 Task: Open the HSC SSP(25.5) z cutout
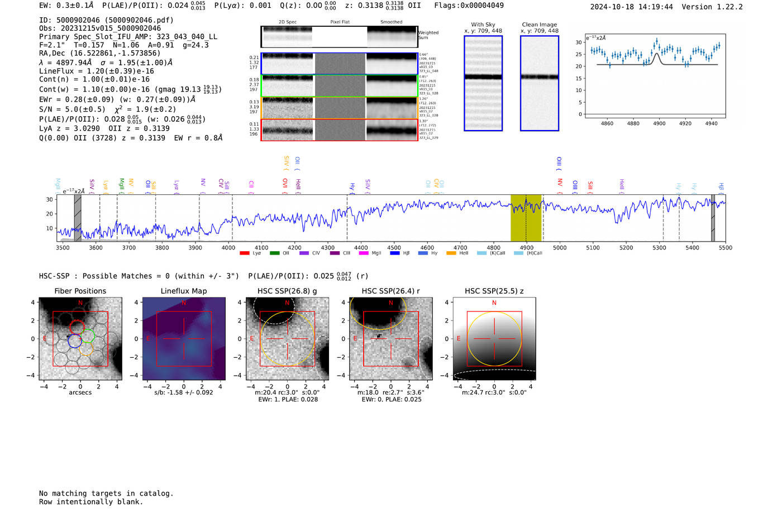click(x=494, y=339)
